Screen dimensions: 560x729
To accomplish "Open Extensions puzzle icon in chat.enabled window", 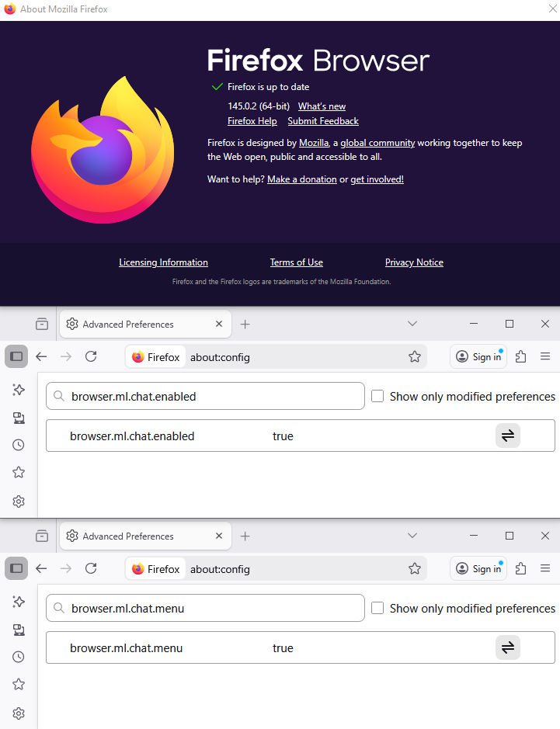I will point(521,356).
